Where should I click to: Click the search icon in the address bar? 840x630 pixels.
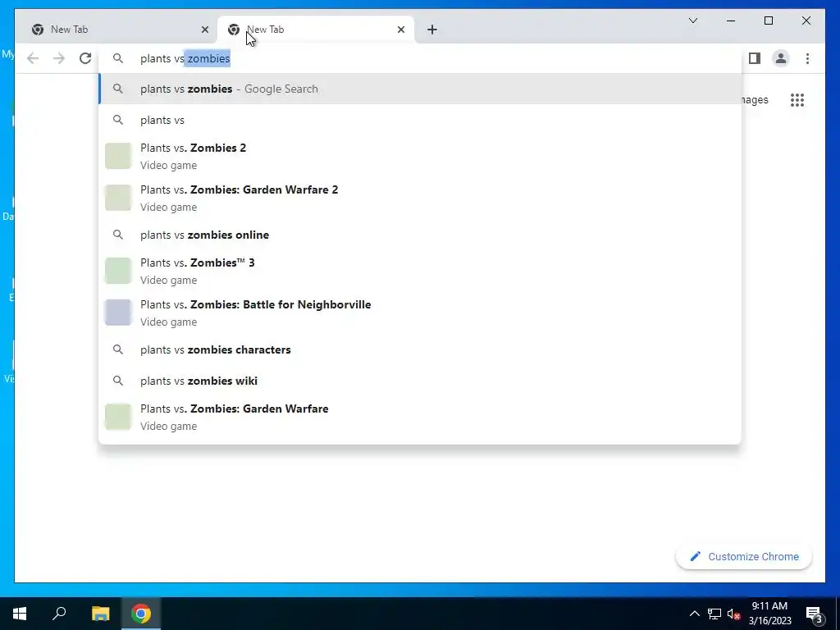coord(118,58)
